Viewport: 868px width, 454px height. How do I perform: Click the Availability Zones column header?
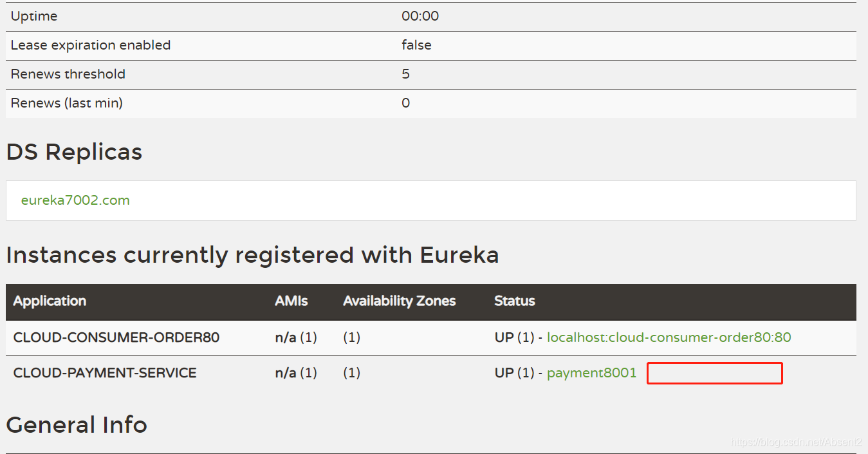tap(399, 301)
